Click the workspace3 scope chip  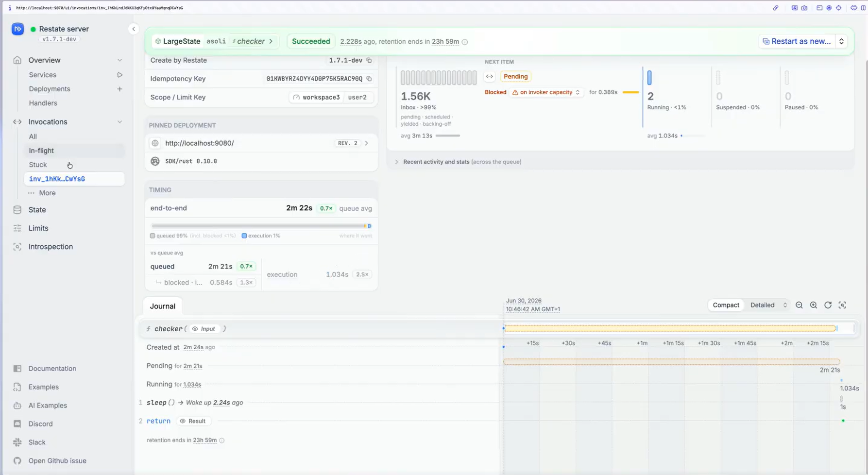[x=317, y=97]
